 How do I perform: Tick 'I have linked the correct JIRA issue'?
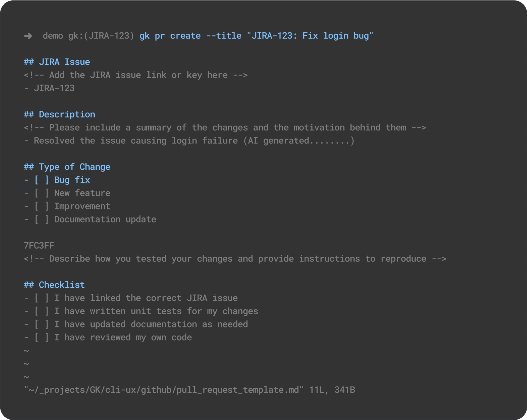click(41, 298)
